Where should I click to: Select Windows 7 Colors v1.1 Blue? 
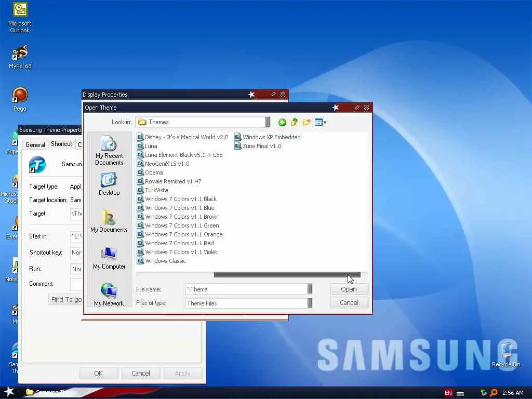176,208
